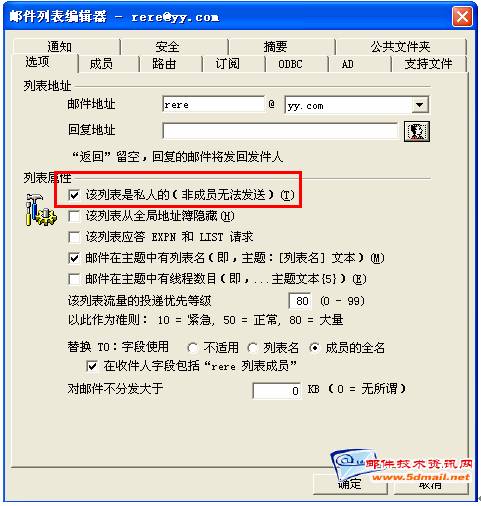Check the EXPN and LIST request option

click(x=74, y=237)
